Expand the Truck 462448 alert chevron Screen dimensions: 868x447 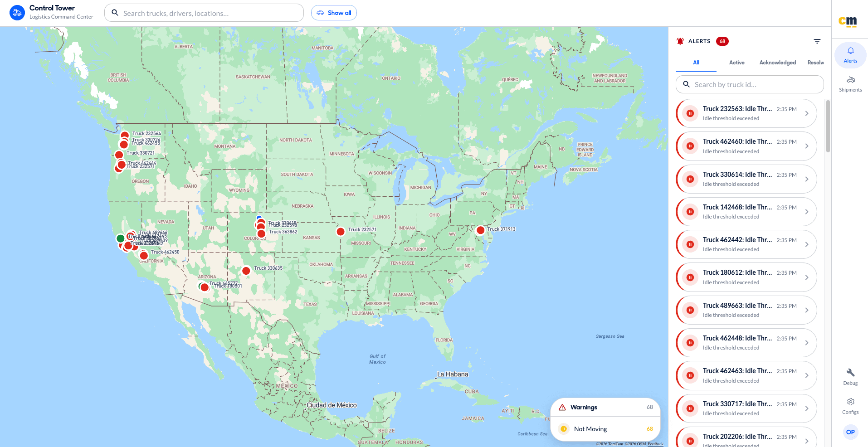(x=807, y=343)
